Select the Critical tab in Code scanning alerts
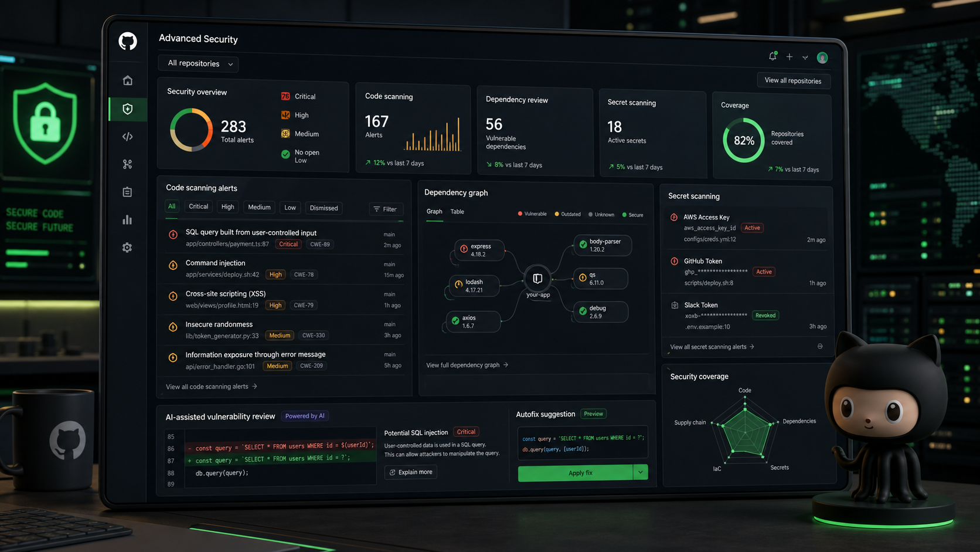980x552 pixels. [198, 206]
